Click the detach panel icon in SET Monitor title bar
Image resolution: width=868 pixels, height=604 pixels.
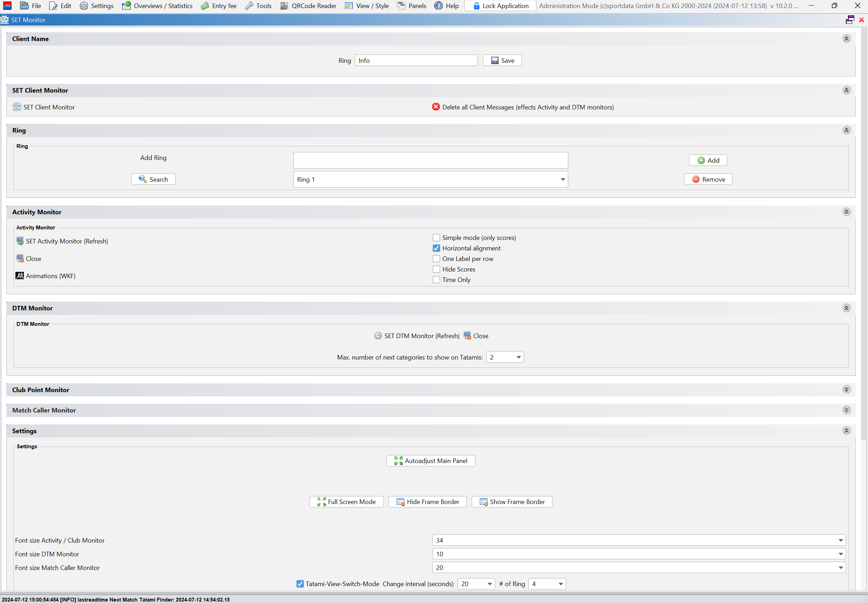[x=850, y=20]
